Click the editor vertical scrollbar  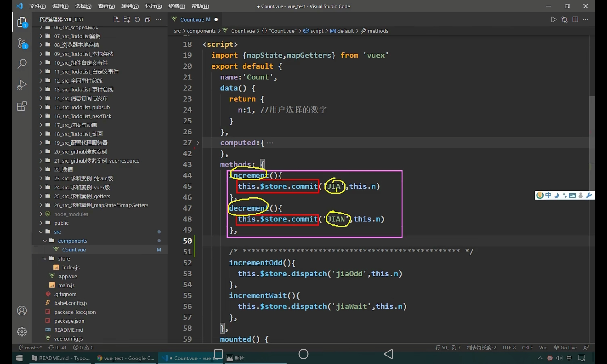point(592,130)
